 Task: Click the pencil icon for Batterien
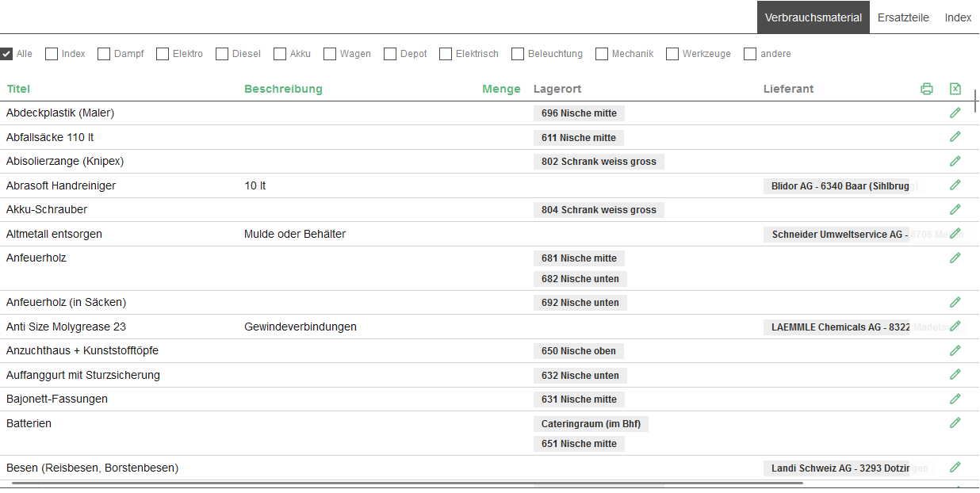(x=955, y=422)
